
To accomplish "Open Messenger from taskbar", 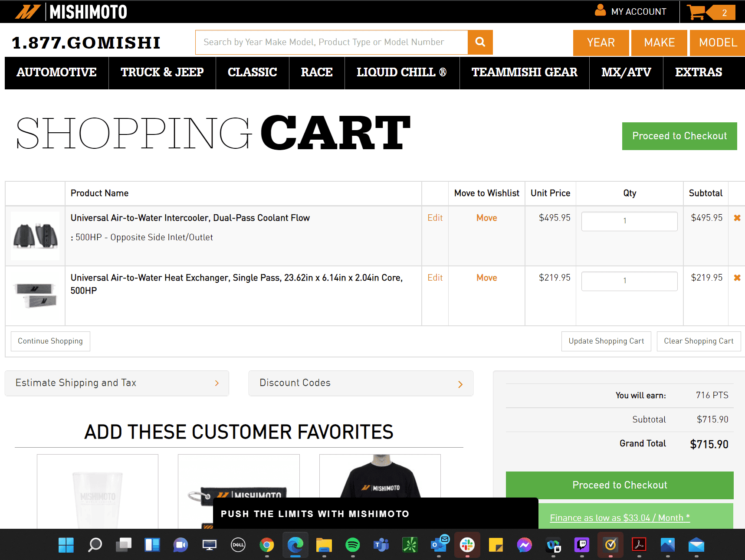I will pos(525,545).
